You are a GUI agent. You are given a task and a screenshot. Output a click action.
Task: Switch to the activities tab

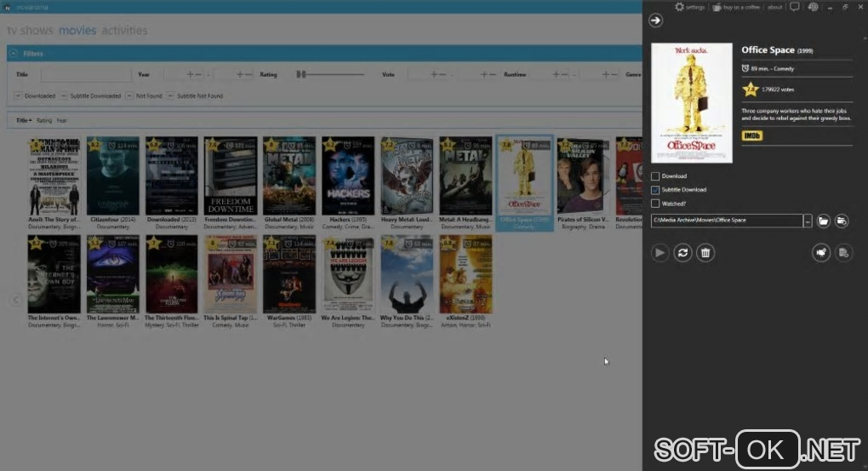coord(124,31)
